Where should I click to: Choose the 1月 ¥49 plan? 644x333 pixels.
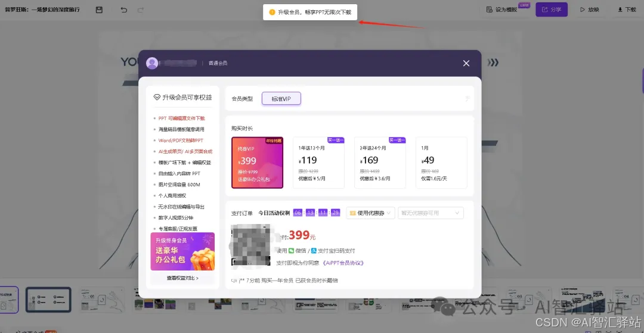441,163
